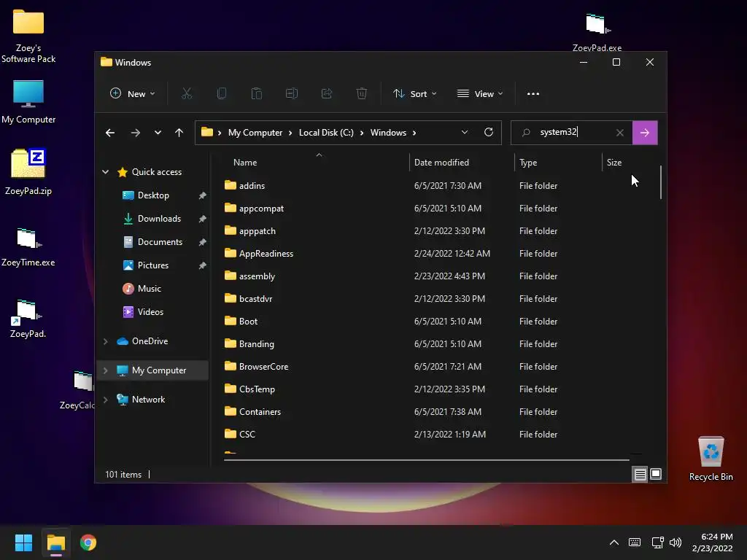Go up one folder level
Image resolution: width=747 pixels, height=560 pixels.
point(179,133)
